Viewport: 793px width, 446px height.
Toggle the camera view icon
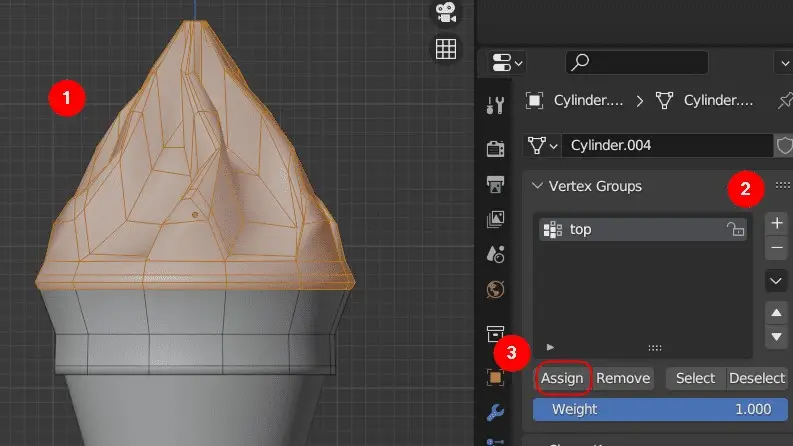(446, 13)
